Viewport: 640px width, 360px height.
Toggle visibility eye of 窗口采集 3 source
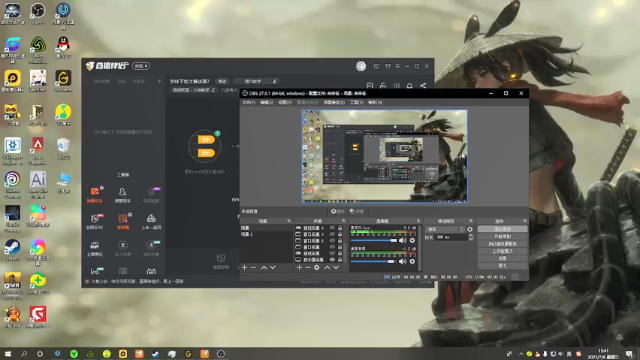(x=332, y=234)
